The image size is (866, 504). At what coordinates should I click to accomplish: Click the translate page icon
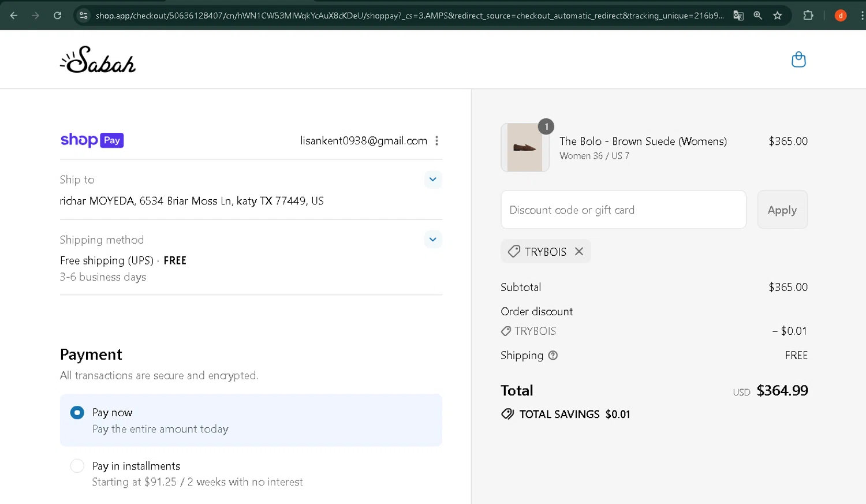[x=738, y=16]
